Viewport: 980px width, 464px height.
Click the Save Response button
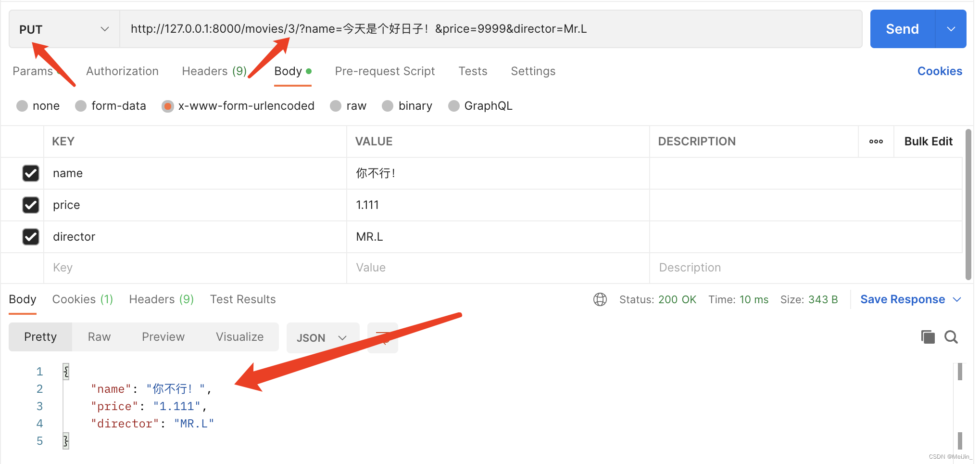pyautogui.click(x=903, y=299)
